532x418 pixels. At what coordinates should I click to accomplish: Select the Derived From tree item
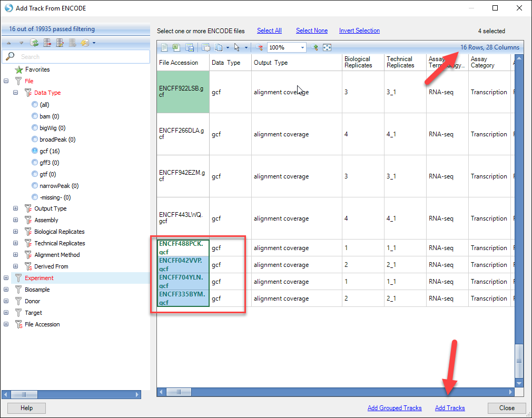point(51,266)
